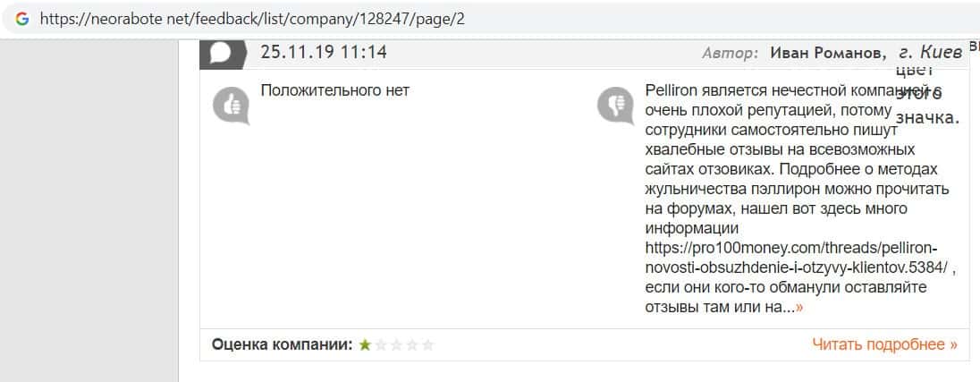Click the thumbs-up positive feedback icon
The width and height of the screenshot is (980, 382).
coord(232,106)
